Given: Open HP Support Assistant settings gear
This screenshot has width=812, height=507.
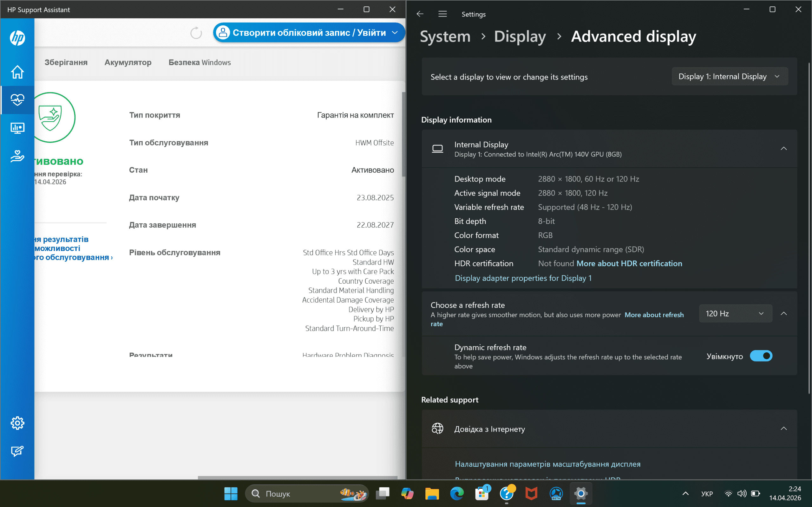Looking at the screenshot, I should [x=17, y=423].
